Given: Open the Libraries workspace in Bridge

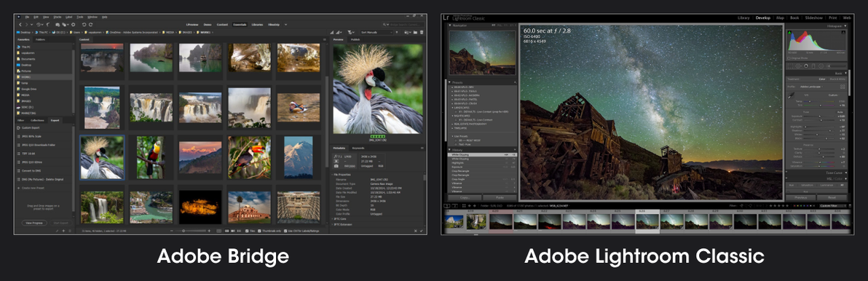Looking at the screenshot, I should [x=257, y=24].
